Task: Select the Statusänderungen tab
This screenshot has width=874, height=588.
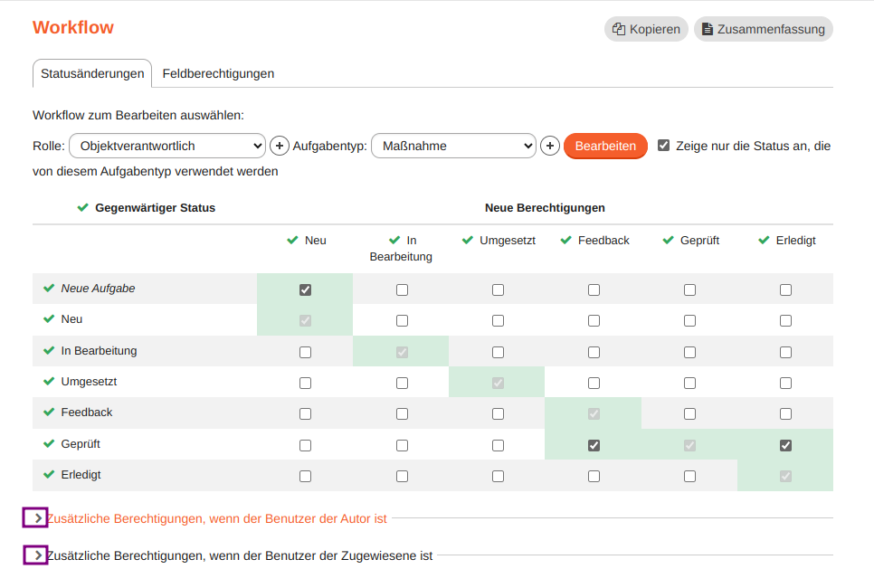Action: [x=91, y=73]
